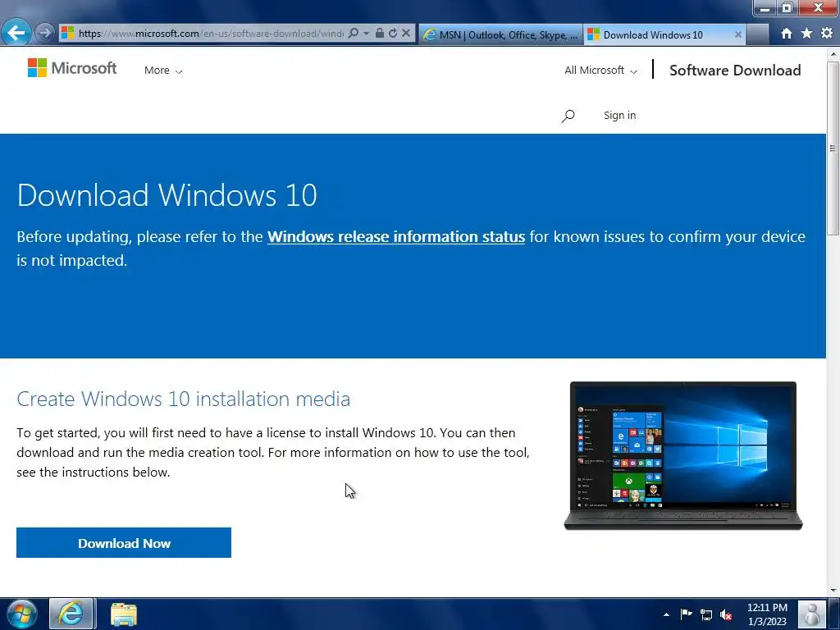This screenshot has width=840, height=630.
Task: Switch to the MSN Outlook tab
Action: [x=500, y=34]
